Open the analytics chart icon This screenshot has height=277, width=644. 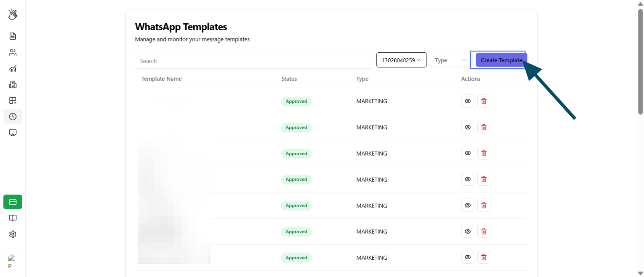pos(12,68)
